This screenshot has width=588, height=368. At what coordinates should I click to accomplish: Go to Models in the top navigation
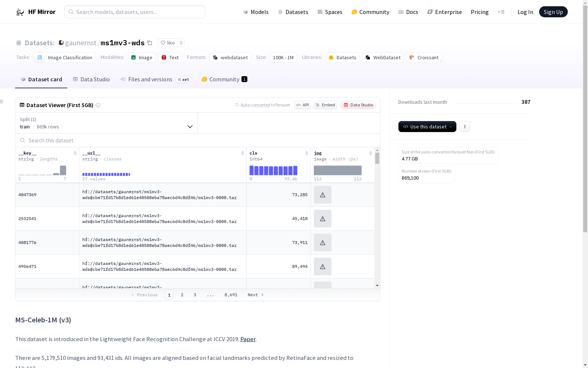pyautogui.click(x=256, y=12)
